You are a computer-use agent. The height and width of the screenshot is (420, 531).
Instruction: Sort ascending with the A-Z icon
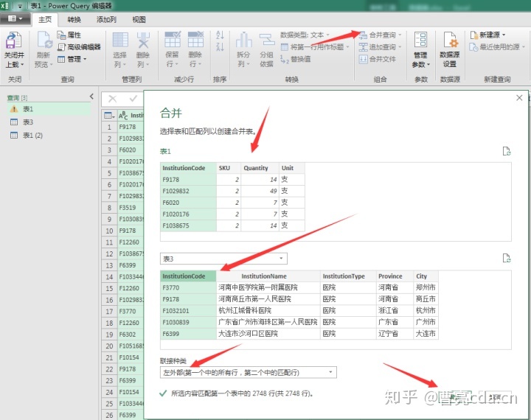(x=220, y=35)
